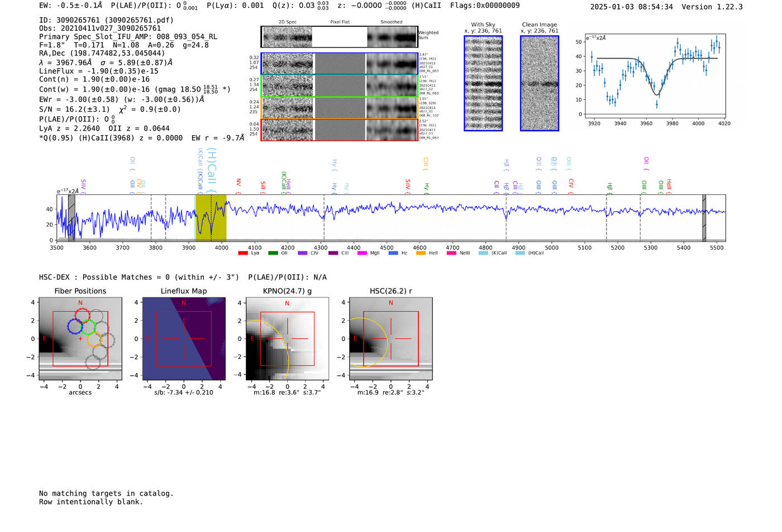Click the 'Smoothed' column header
782x532 pixels.
(392, 22)
